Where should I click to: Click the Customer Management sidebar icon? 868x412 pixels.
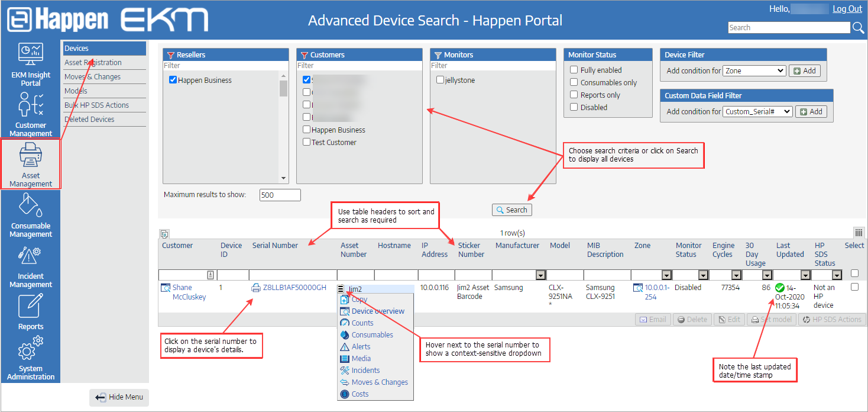tap(31, 105)
